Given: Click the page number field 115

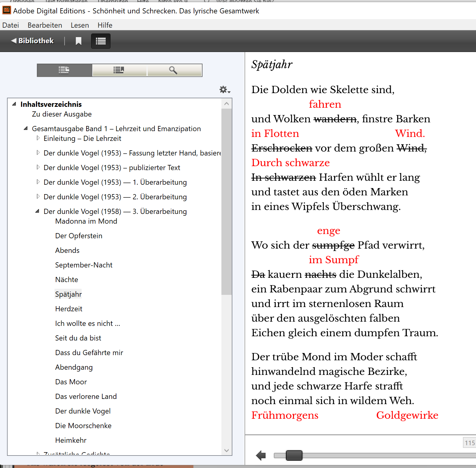Looking at the screenshot, I should coord(470,443).
